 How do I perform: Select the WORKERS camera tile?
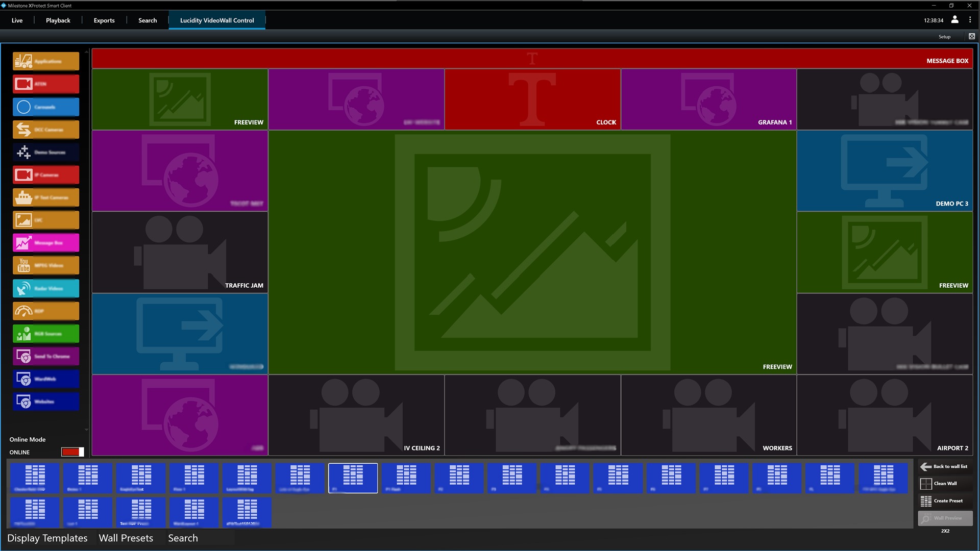coord(708,415)
